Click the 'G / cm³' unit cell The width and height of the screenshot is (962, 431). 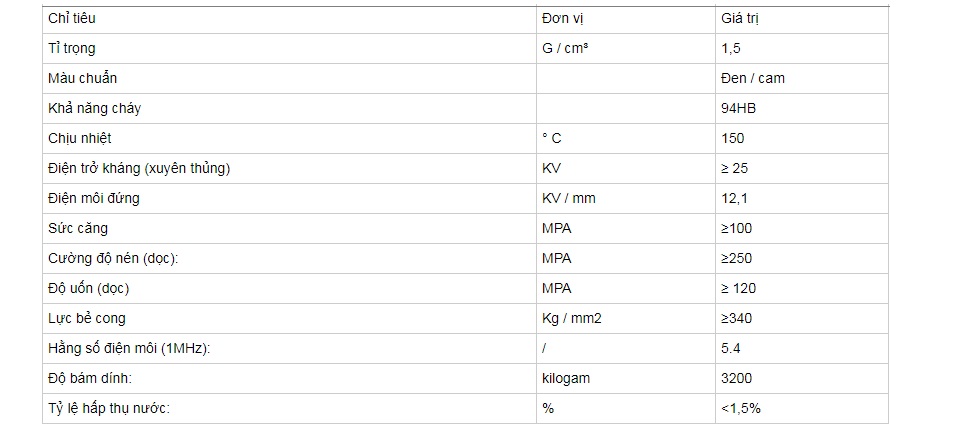pos(565,48)
